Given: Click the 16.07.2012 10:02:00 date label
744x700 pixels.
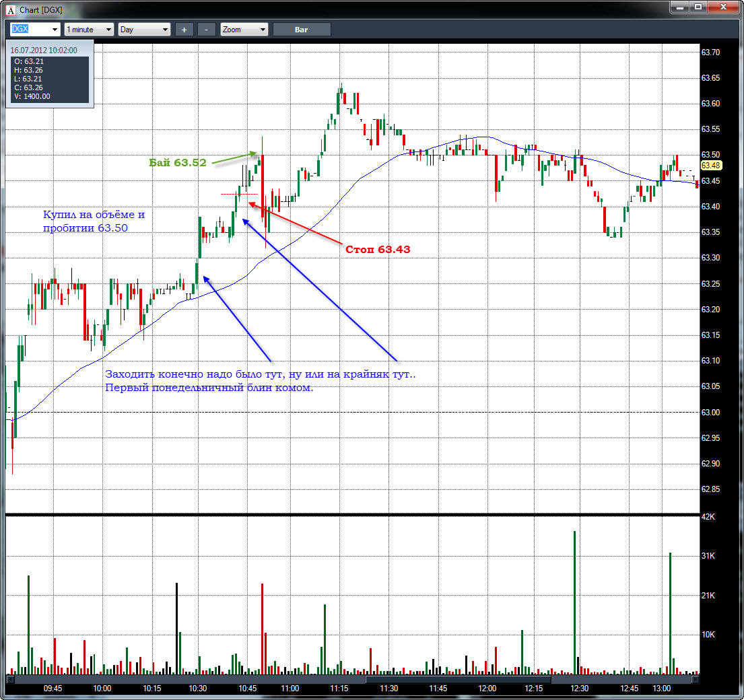Looking at the screenshot, I should (44, 50).
